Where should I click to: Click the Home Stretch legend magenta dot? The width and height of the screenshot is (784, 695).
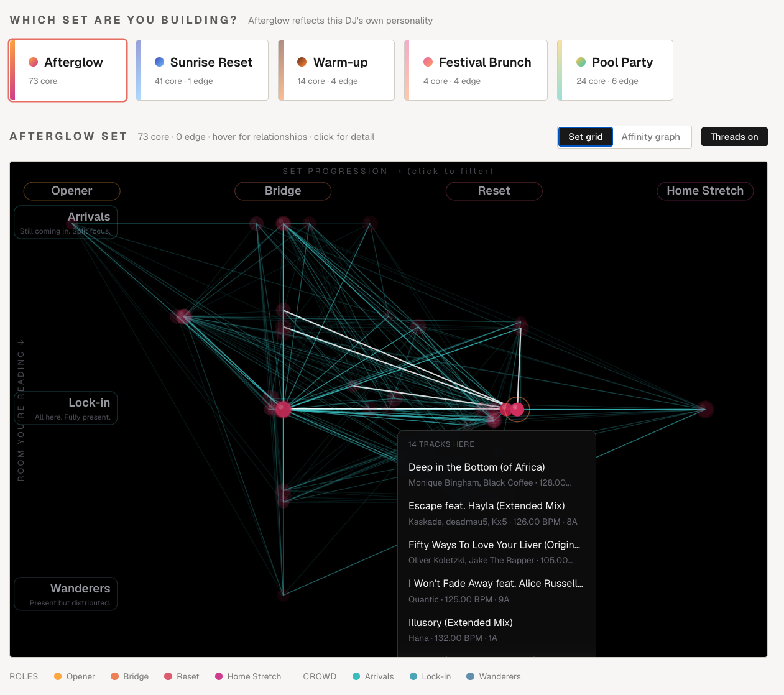tap(219, 676)
